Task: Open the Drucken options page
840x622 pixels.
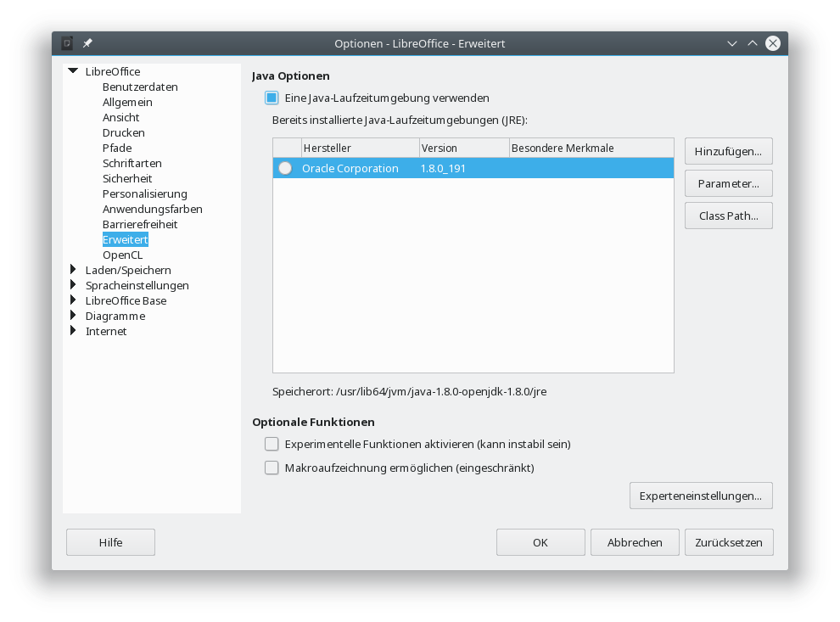Action: [x=124, y=132]
